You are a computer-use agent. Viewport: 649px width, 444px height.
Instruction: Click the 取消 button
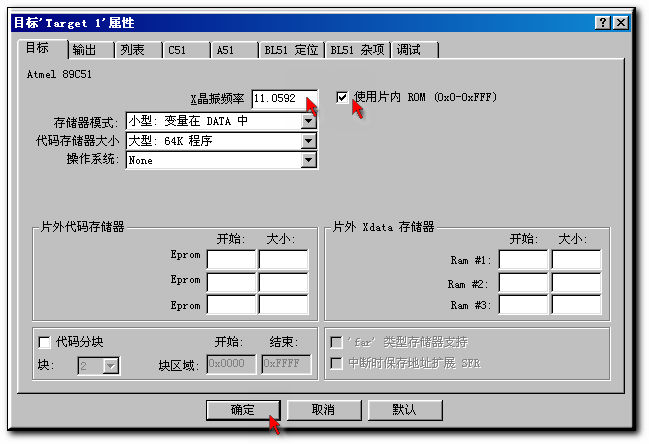[x=323, y=410]
